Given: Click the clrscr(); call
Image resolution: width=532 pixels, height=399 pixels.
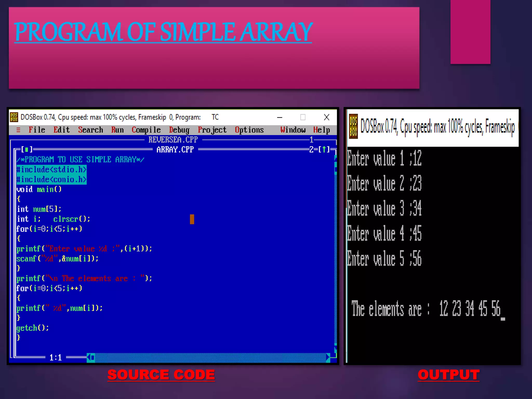Looking at the screenshot, I should [x=72, y=219].
